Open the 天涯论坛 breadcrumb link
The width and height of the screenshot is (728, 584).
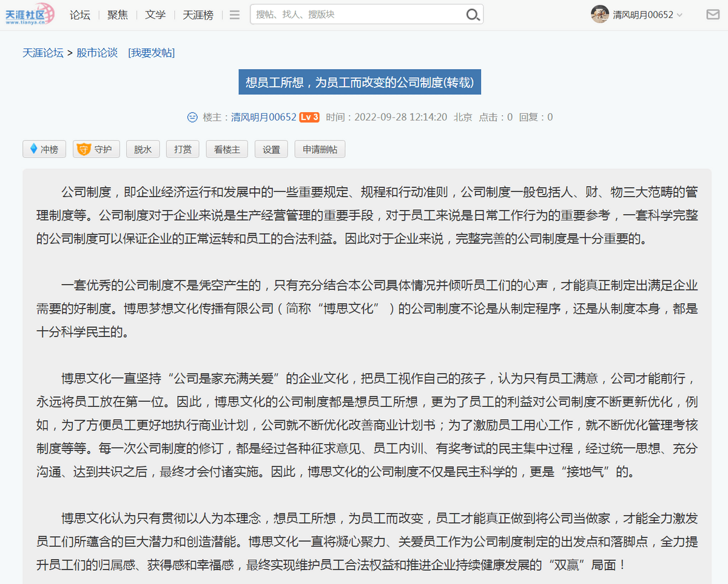point(43,53)
